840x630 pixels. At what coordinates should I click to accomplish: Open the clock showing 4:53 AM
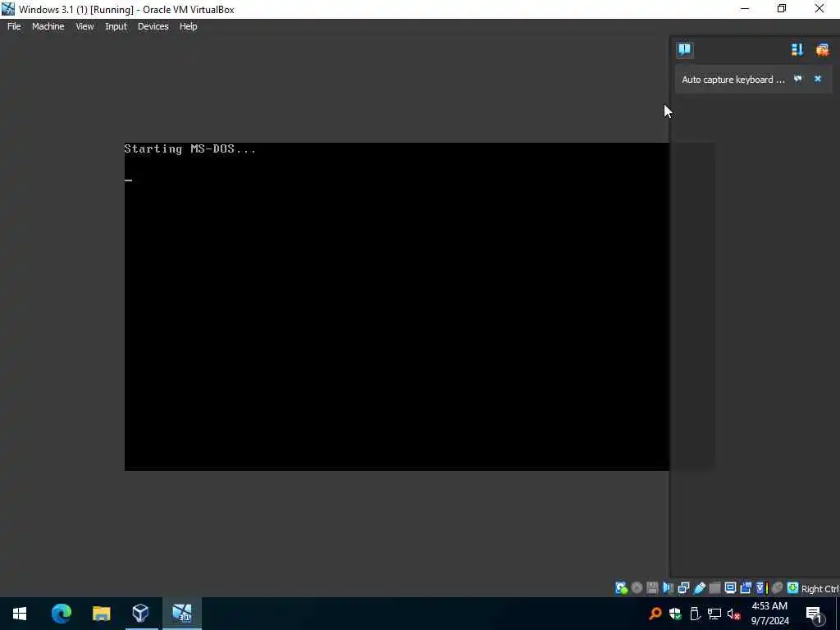[x=769, y=614]
